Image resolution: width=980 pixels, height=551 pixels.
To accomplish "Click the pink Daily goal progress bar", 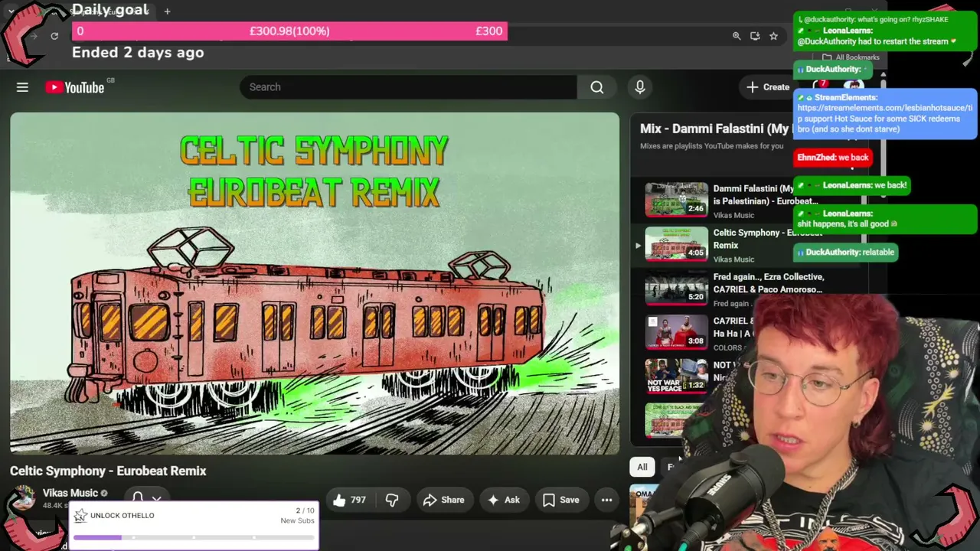I will click(x=289, y=31).
